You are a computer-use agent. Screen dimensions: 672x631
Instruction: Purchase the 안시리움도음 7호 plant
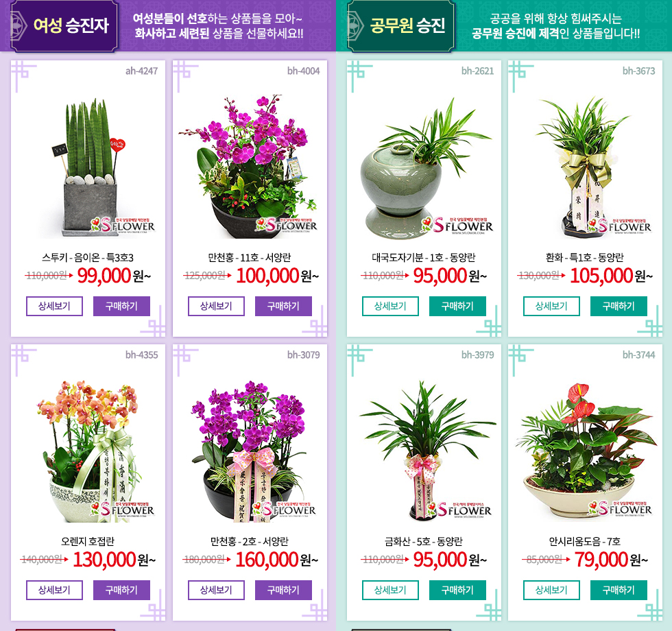pos(619,590)
